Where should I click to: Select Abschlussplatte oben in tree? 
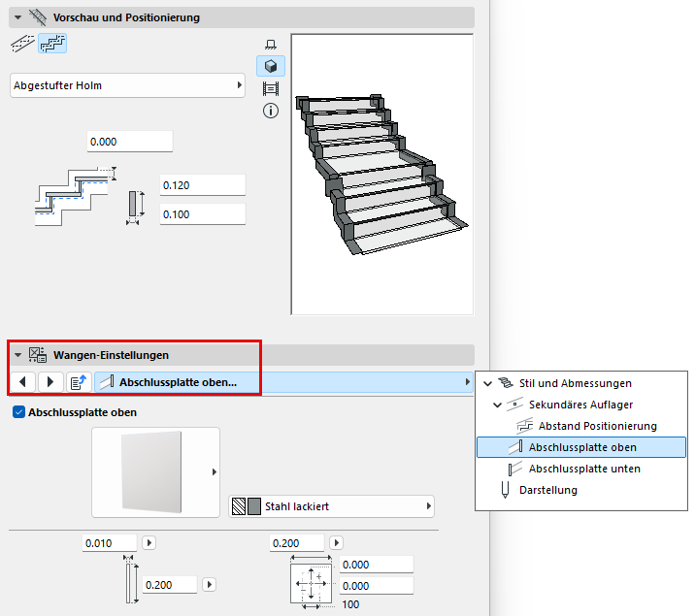click(x=581, y=447)
